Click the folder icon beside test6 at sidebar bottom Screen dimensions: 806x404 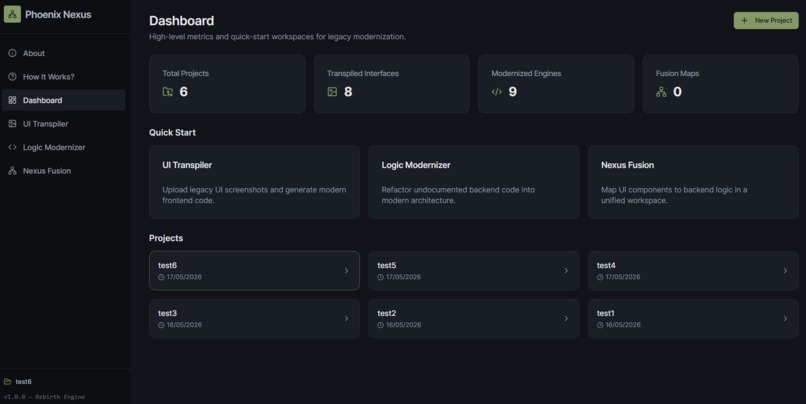tap(7, 381)
